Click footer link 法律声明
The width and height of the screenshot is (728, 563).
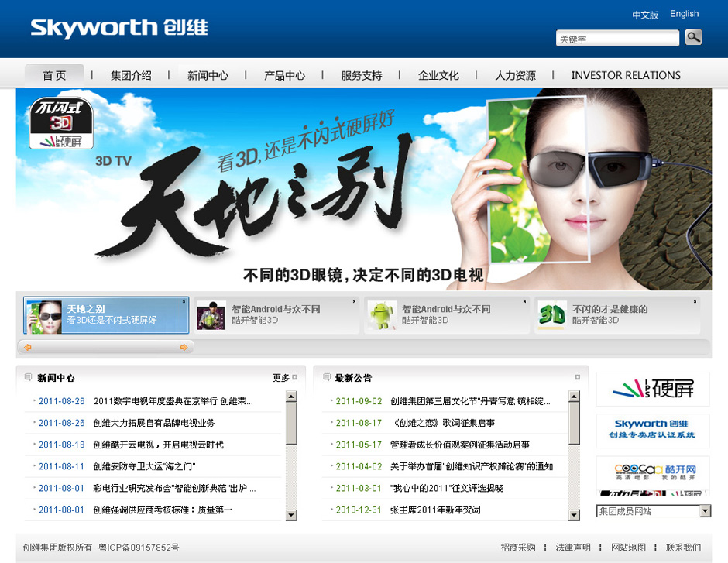click(573, 548)
